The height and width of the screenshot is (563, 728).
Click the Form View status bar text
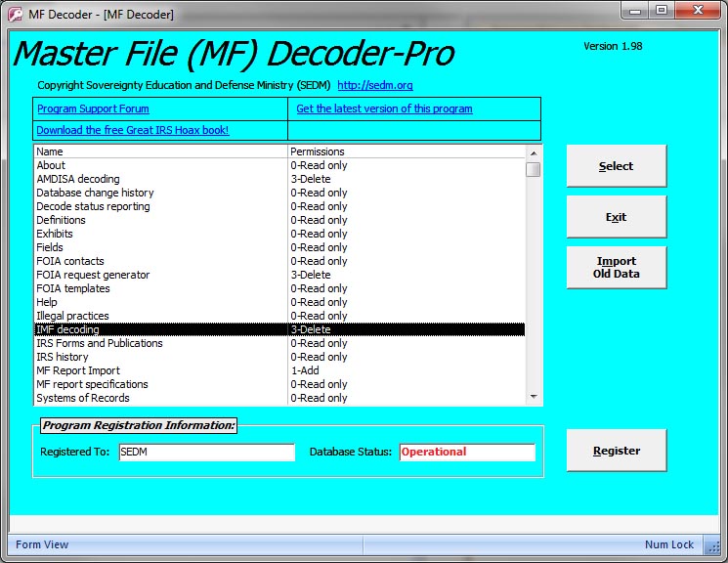point(42,544)
